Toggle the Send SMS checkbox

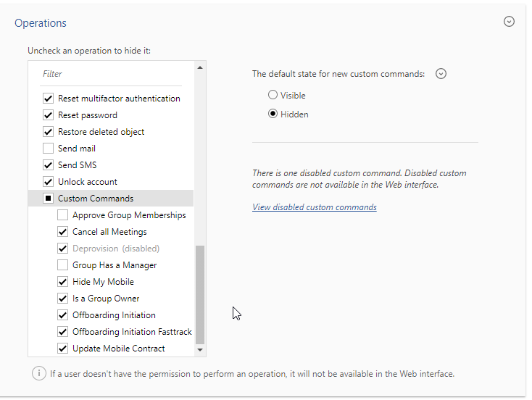click(x=49, y=165)
